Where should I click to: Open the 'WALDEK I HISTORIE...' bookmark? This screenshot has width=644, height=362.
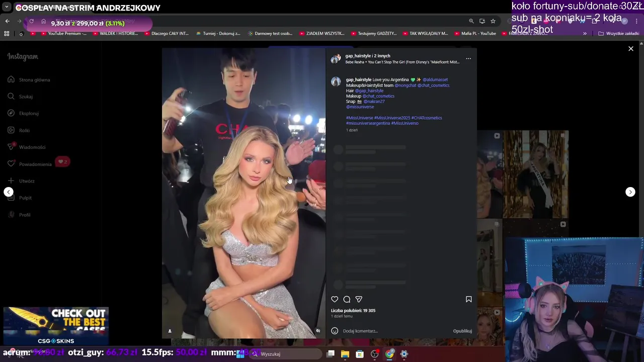tap(115, 34)
